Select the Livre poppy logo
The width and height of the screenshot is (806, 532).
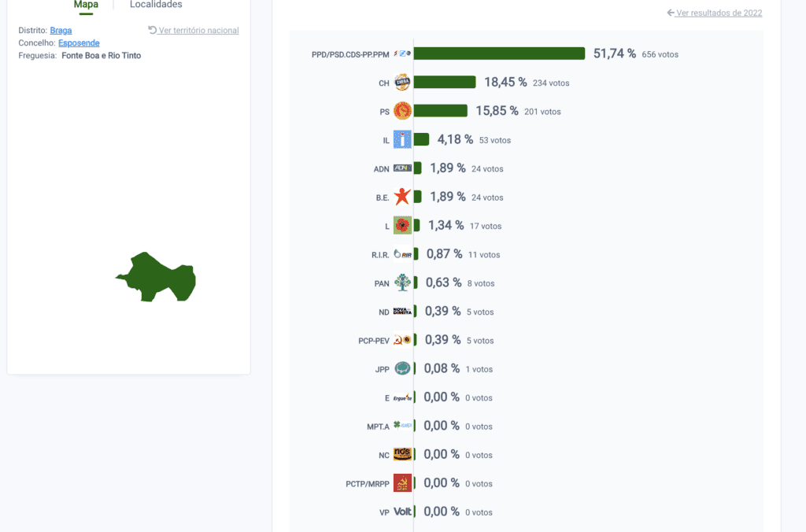[402, 225]
